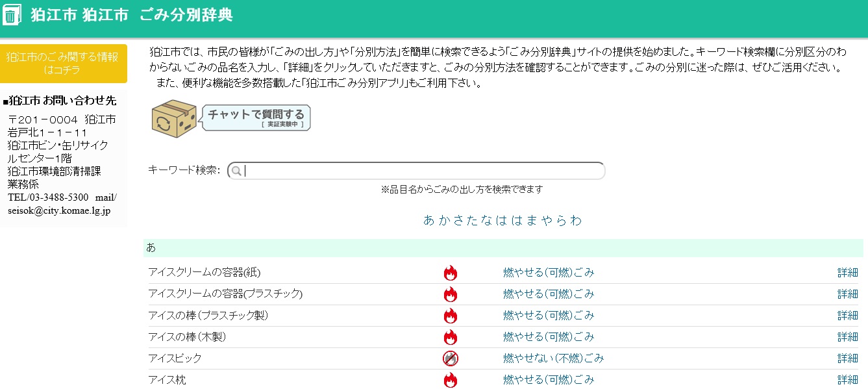Select ま in the kana index

(532, 220)
